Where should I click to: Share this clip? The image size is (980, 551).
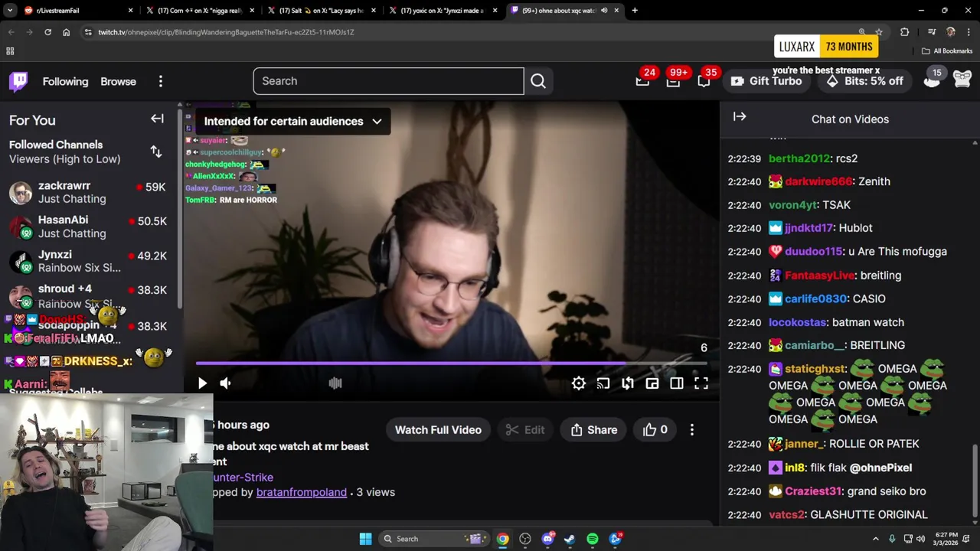click(594, 430)
